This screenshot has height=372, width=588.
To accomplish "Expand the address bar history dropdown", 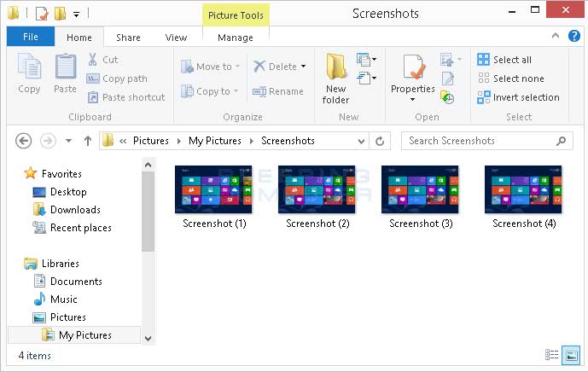I will [x=361, y=142].
